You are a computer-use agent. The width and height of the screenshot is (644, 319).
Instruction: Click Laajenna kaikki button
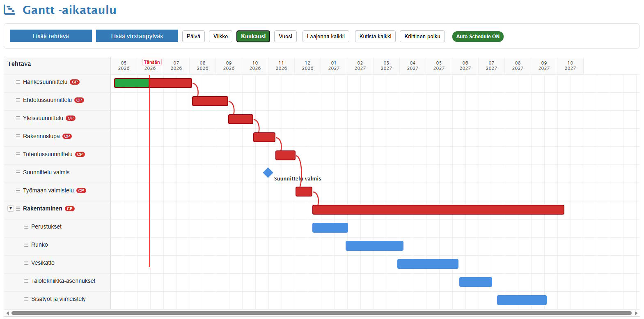326,37
